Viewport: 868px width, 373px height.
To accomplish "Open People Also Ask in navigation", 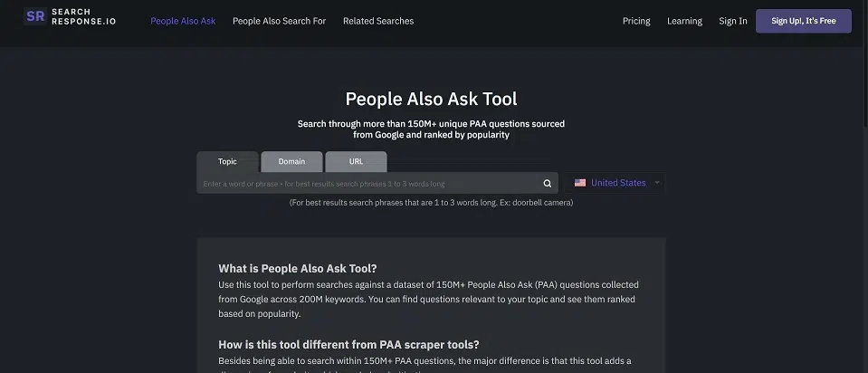I will pos(183,21).
